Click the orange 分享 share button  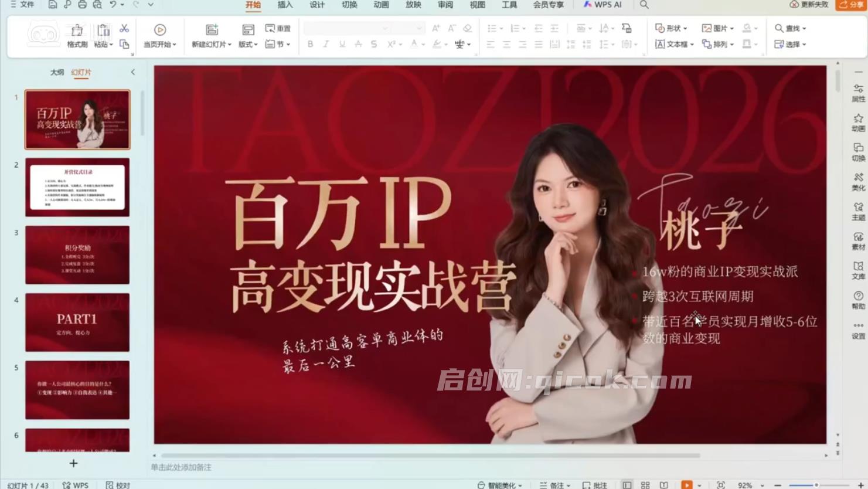(x=851, y=5)
